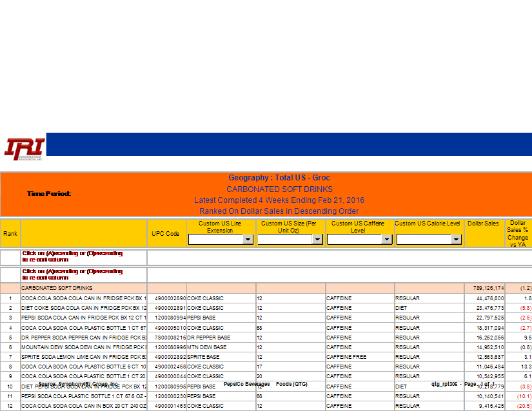532x411 pixels.
Task: Open the Custom US Line Extension dropdown arrow
Action: point(248,239)
